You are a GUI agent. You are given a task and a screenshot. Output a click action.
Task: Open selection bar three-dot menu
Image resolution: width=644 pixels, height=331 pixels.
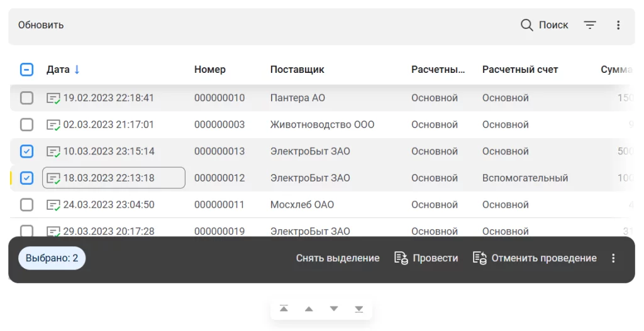[614, 258]
